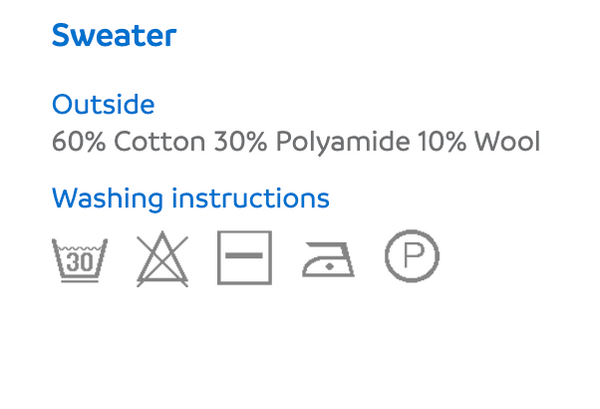This screenshot has height=409, width=600.
Task: Click the word Wool
Action: (x=507, y=141)
